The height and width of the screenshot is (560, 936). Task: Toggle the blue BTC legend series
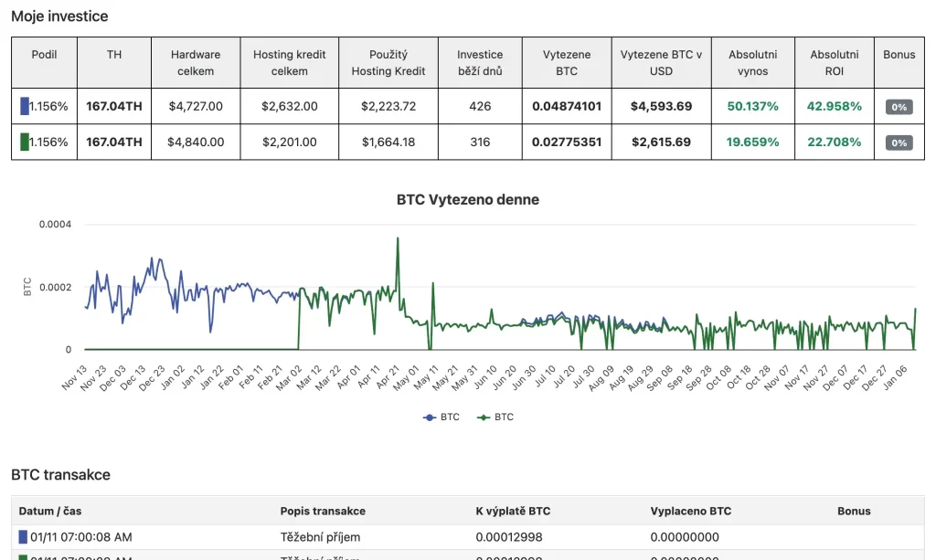pos(441,417)
